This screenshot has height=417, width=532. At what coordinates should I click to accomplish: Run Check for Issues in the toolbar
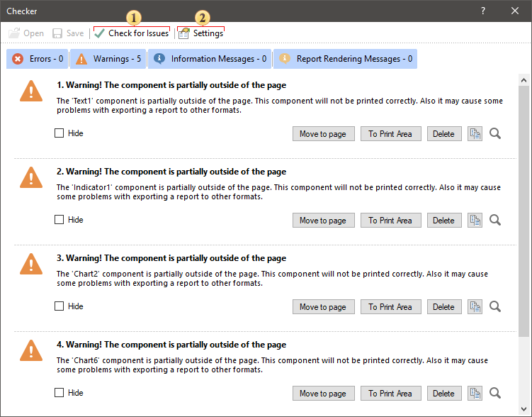click(x=132, y=33)
